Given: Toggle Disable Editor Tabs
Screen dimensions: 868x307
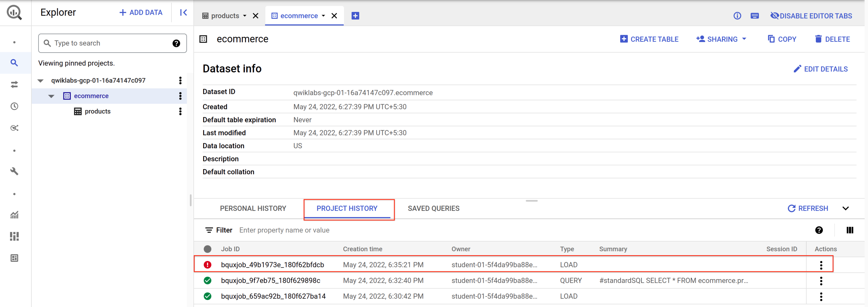Looking at the screenshot, I should coord(811,16).
